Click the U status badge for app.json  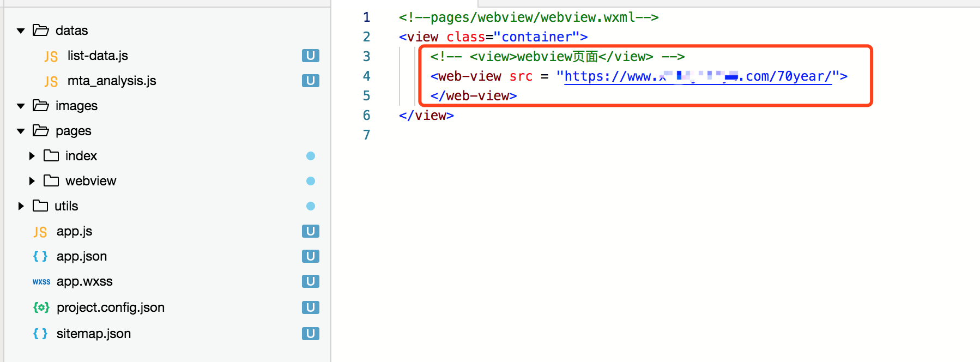click(x=311, y=256)
